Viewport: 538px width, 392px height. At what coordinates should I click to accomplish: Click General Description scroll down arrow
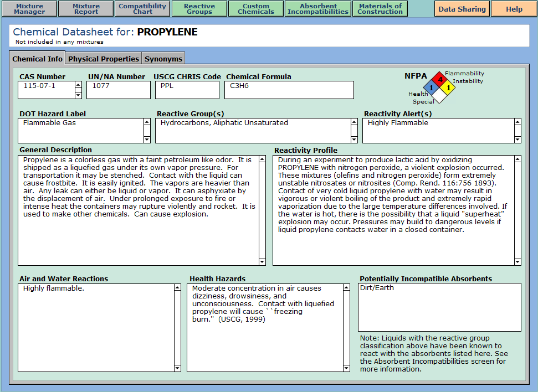262,262
